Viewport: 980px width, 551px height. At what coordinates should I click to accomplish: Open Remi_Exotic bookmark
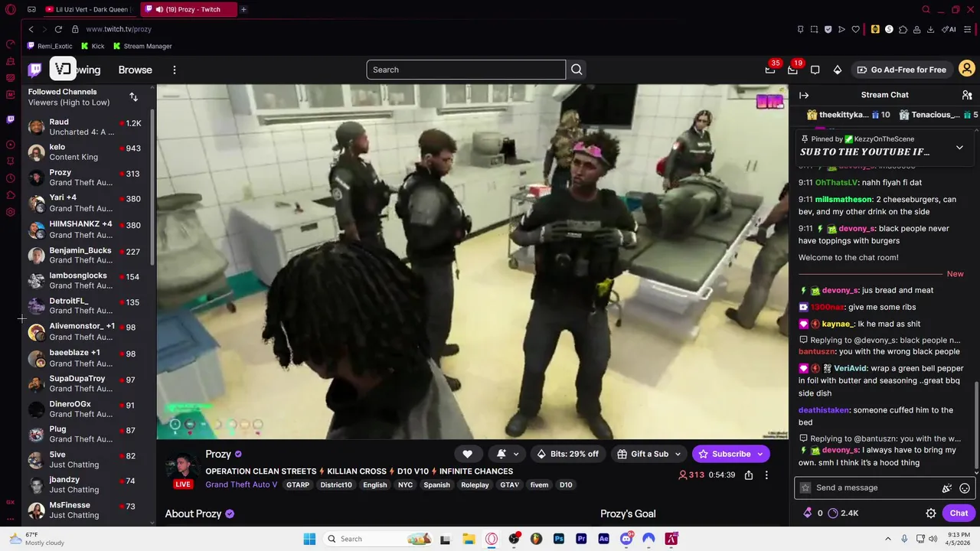50,46
